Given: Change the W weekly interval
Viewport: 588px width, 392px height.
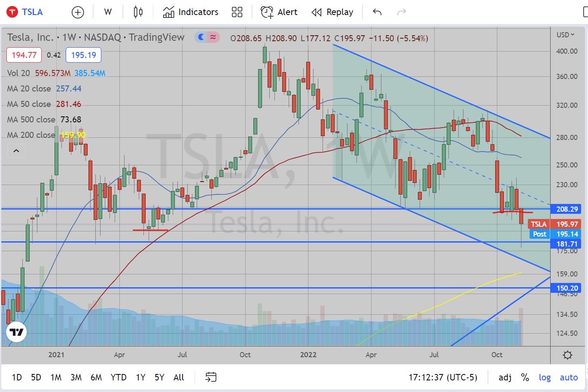Looking at the screenshot, I should pyautogui.click(x=108, y=12).
